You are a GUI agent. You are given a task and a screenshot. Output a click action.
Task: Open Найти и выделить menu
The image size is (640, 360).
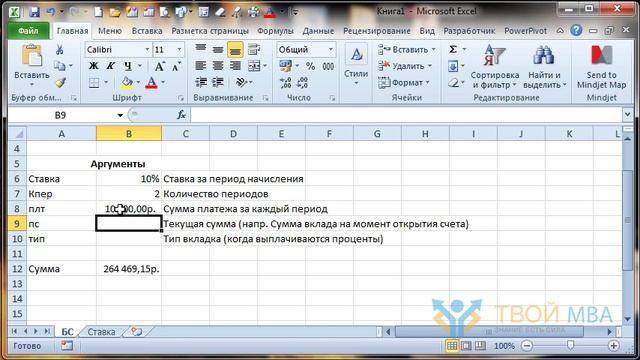pyautogui.click(x=544, y=67)
